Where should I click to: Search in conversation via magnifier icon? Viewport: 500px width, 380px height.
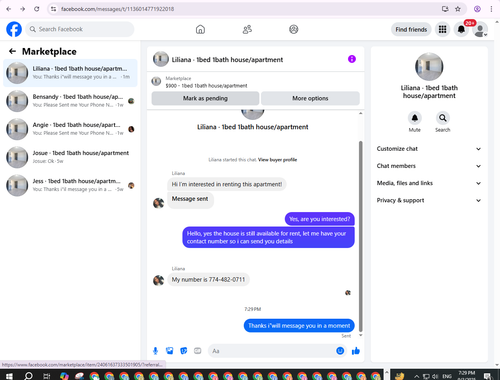(443, 118)
